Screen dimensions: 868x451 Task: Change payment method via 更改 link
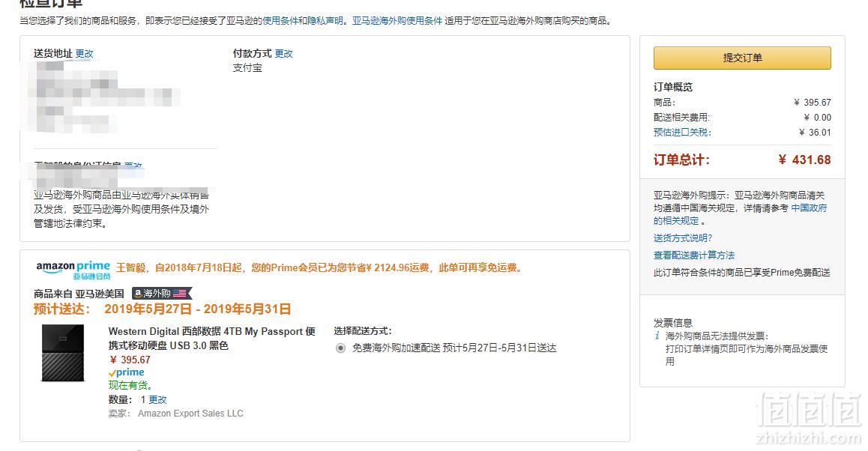click(283, 54)
